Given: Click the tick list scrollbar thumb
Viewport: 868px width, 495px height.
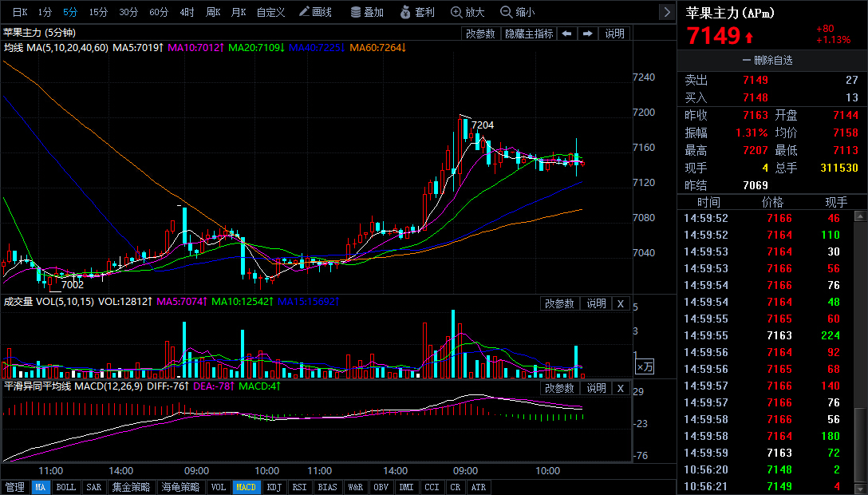Looking at the screenshot, I should click(x=860, y=444).
